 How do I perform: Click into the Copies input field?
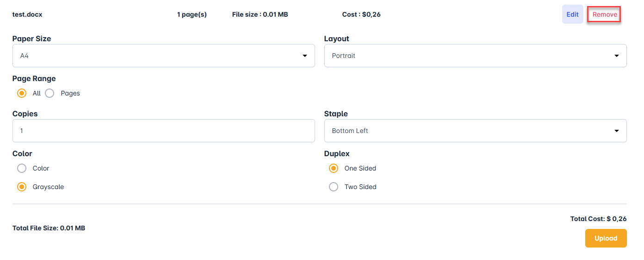163,131
